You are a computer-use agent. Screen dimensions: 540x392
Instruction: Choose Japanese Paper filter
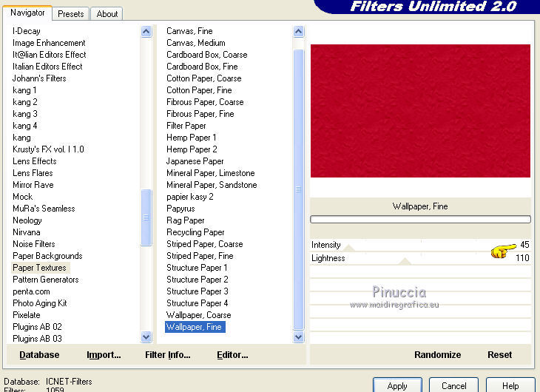tap(195, 161)
